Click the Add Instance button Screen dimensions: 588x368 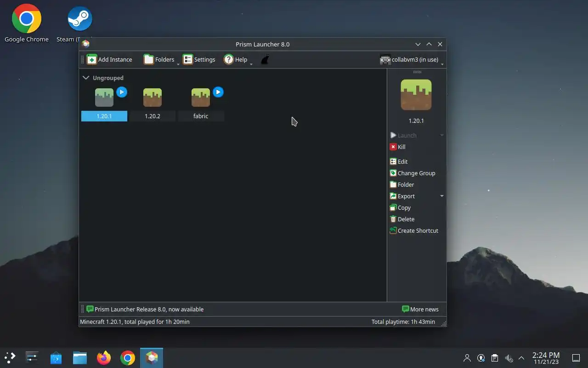click(109, 59)
